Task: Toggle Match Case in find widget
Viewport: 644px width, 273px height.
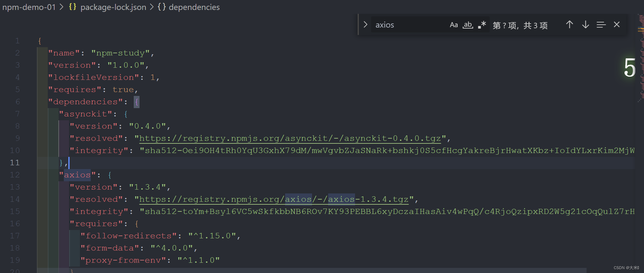Action: tap(453, 25)
